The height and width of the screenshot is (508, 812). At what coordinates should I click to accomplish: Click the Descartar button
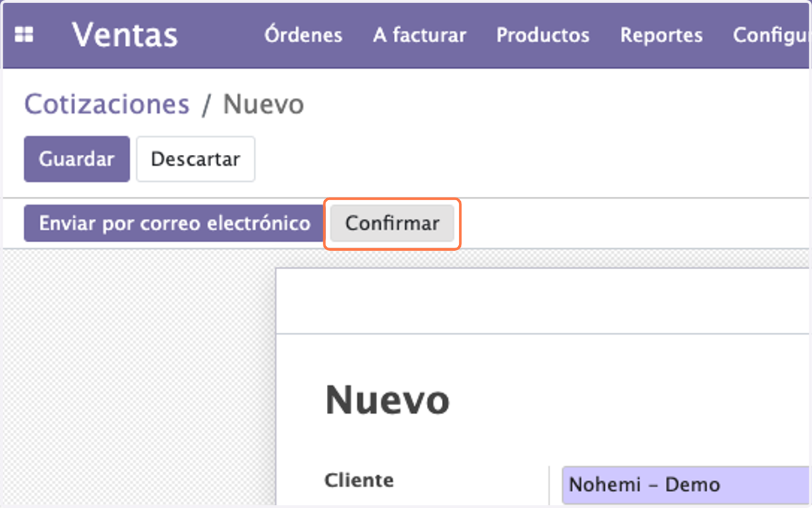[196, 159]
